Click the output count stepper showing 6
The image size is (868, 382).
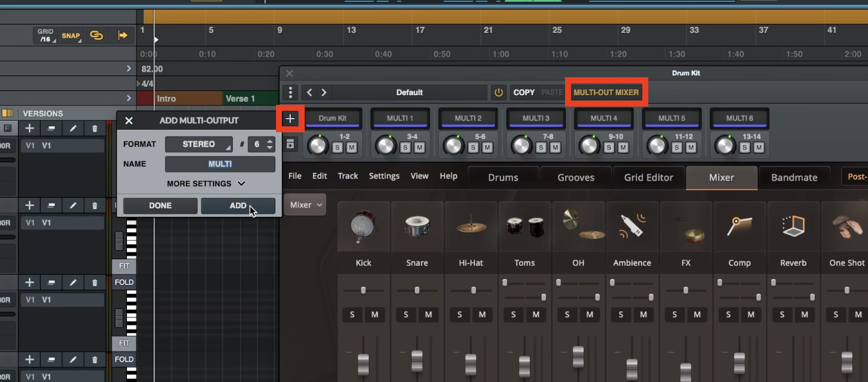tap(270, 144)
